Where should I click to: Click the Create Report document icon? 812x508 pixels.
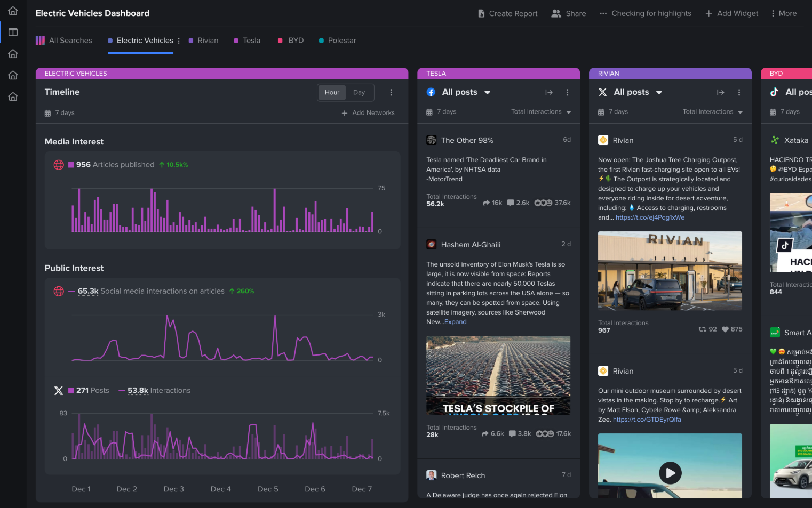coord(481,13)
